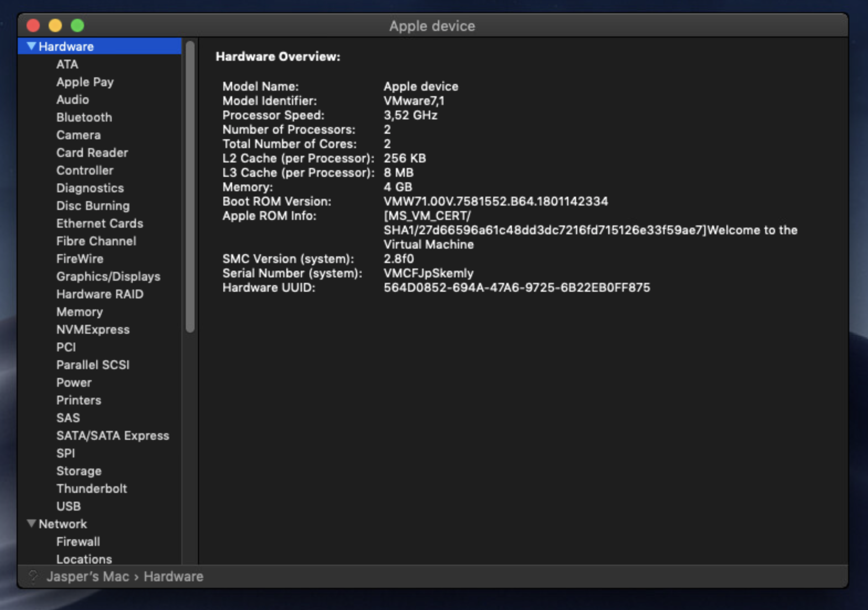Click the sidebar vertical scrollbar
The image size is (868, 610).
(x=190, y=187)
